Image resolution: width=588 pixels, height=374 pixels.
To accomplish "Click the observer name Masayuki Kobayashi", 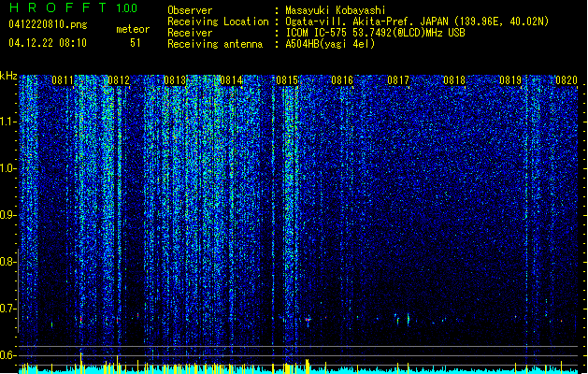I will [336, 10].
